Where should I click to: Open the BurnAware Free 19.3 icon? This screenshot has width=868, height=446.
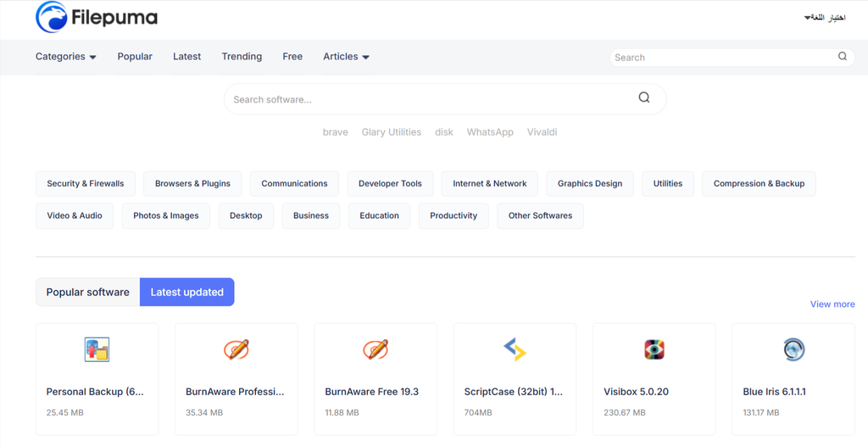(376, 349)
